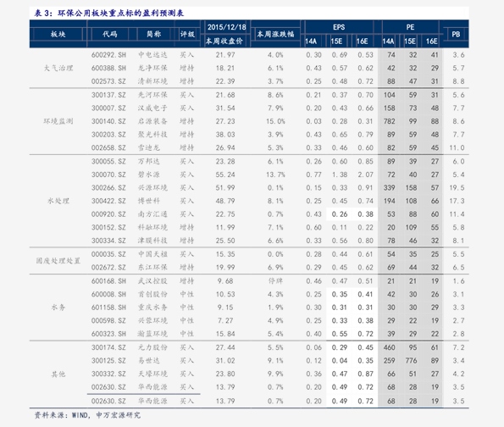504x427 pixels.
Task: Click stock code 300174.SZ
Action: 108,347
